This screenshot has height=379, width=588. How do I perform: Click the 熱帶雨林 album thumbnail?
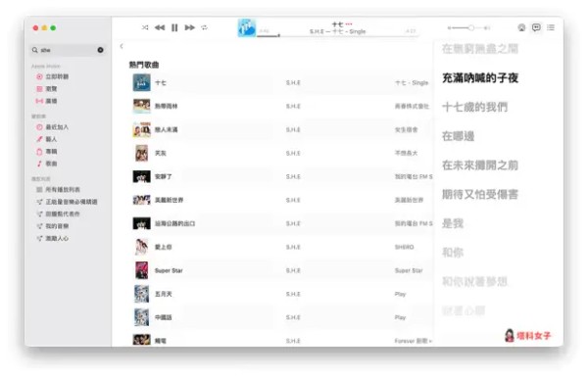[142, 106]
